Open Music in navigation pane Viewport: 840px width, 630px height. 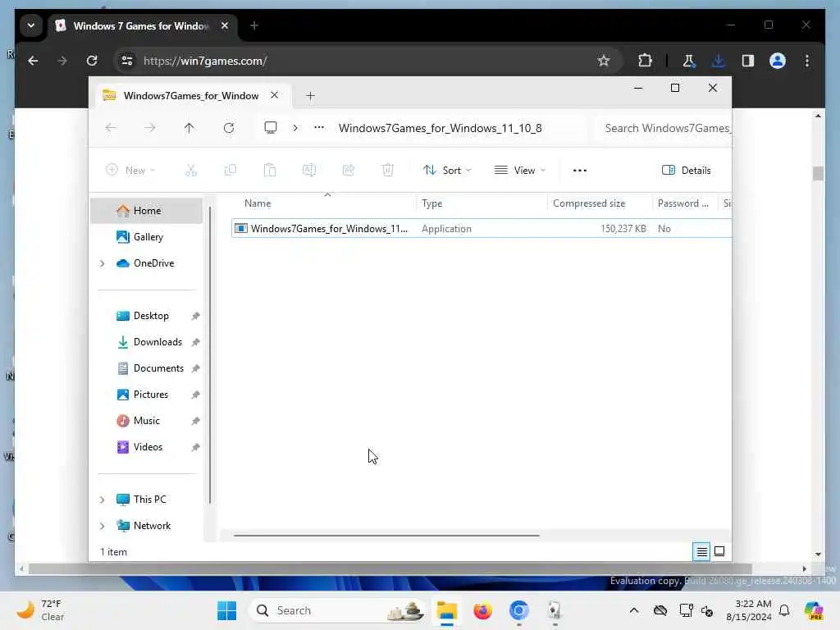tap(146, 421)
